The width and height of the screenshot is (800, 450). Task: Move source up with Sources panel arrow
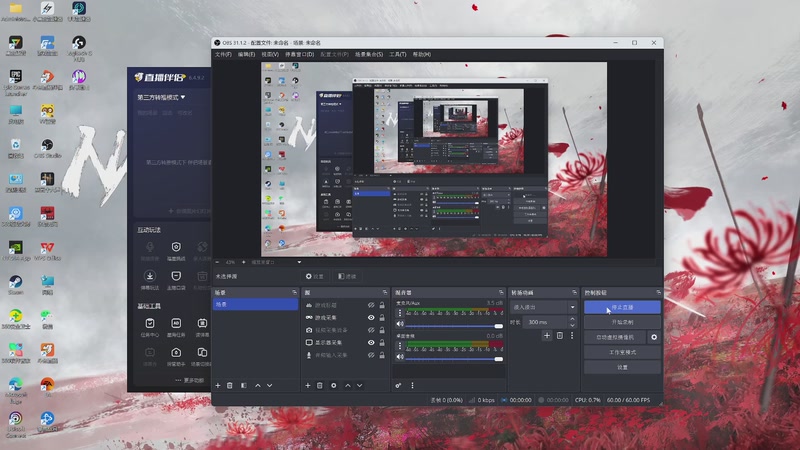(348, 386)
